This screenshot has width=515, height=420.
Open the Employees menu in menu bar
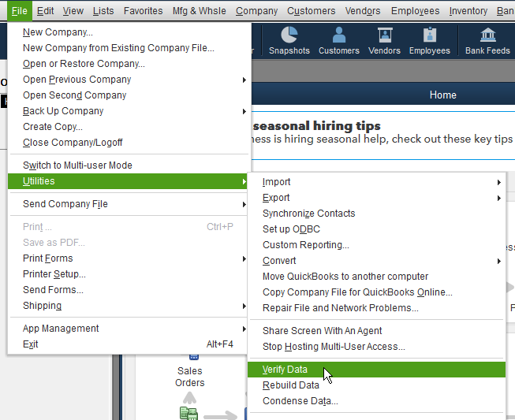click(415, 11)
